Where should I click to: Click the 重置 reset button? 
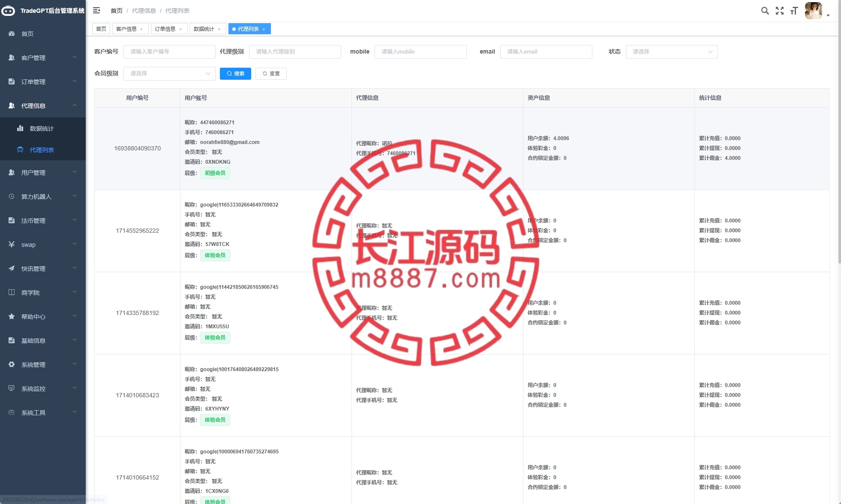point(271,74)
